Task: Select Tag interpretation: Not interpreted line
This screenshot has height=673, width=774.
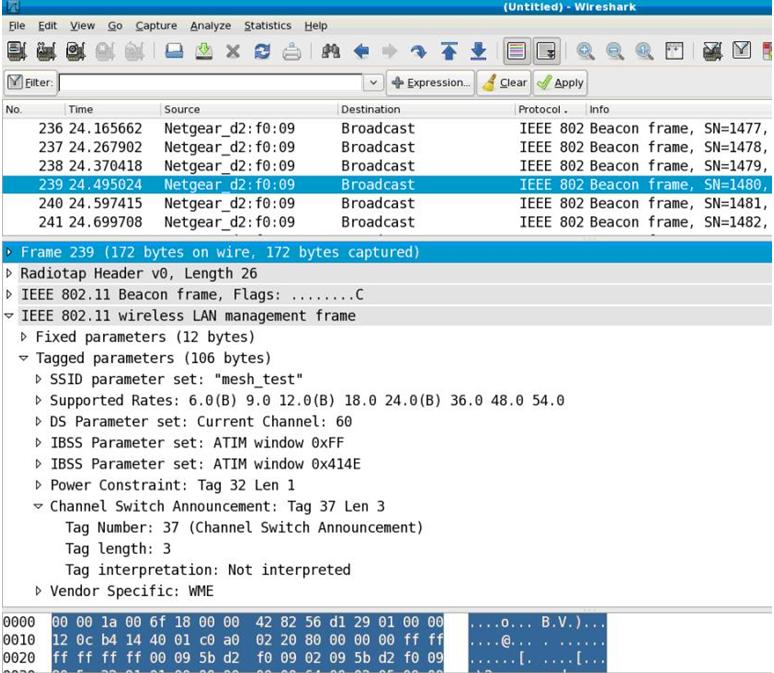Action: (x=208, y=570)
